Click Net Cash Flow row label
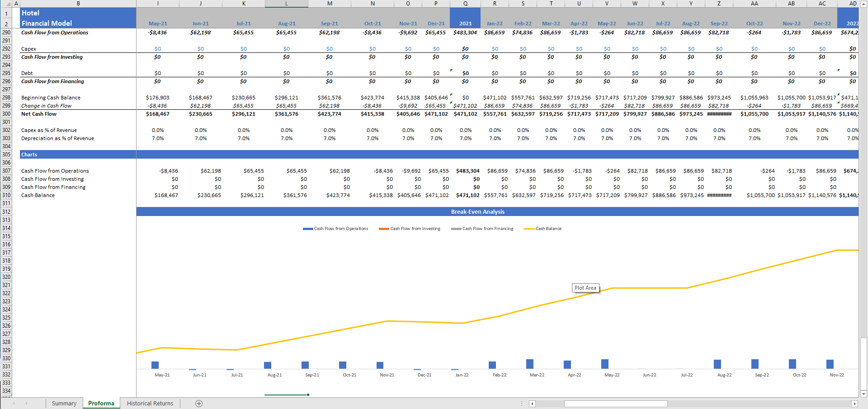The image size is (868, 409). click(39, 114)
